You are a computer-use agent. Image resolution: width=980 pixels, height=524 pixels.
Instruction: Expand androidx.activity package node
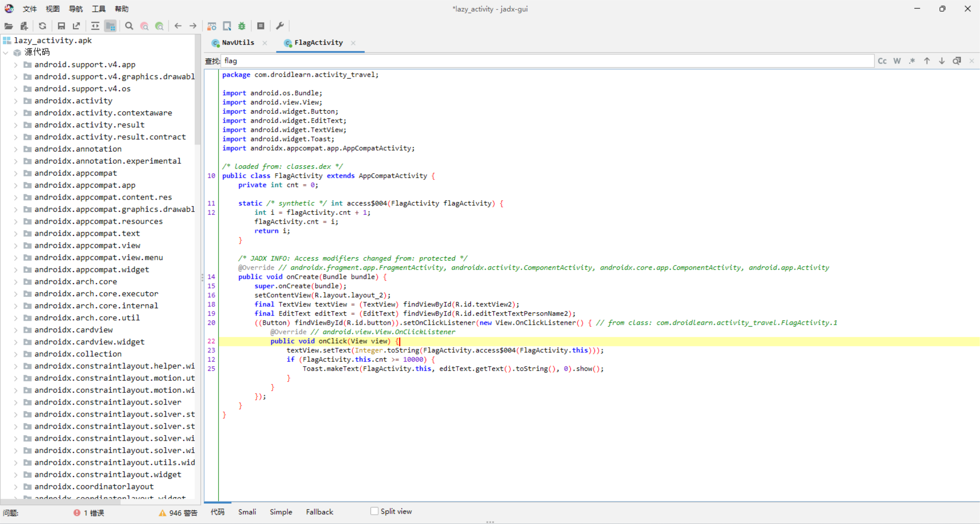coord(16,101)
